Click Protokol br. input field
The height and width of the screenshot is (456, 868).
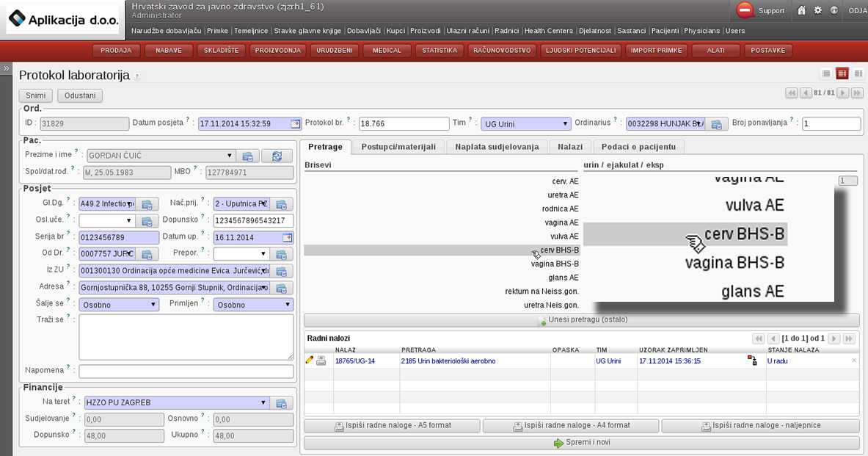(404, 123)
